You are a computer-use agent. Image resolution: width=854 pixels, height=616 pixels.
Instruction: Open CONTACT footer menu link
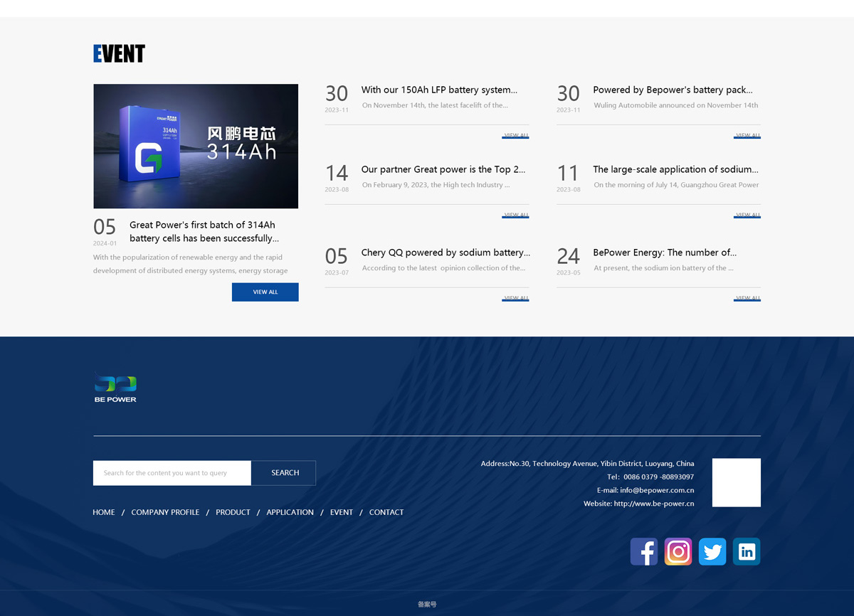[386, 512]
